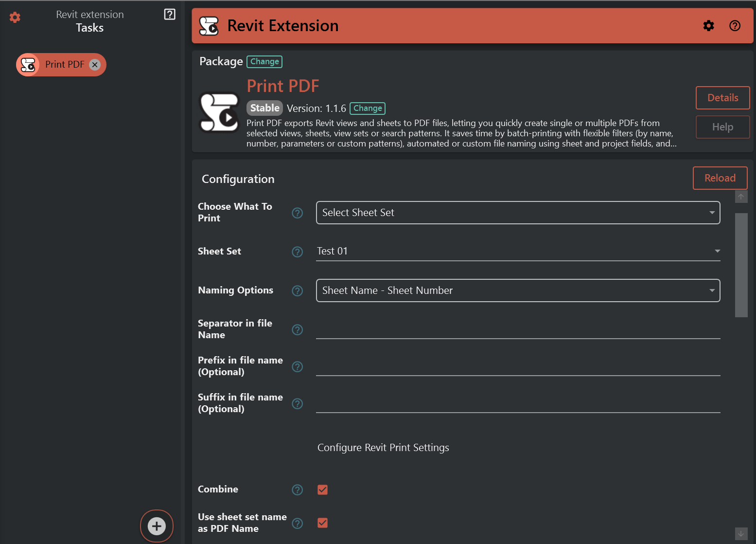Click the Details button
The width and height of the screenshot is (756, 544).
pos(722,98)
